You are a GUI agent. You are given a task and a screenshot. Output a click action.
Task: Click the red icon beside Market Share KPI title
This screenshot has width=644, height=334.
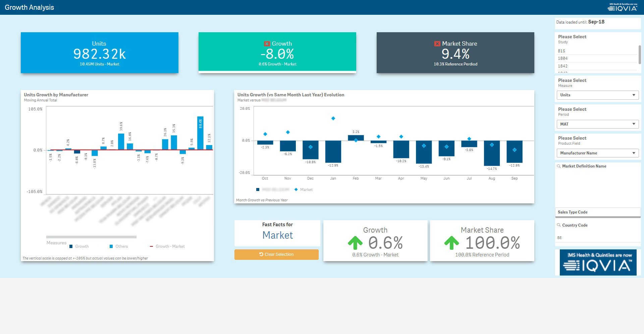point(437,44)
